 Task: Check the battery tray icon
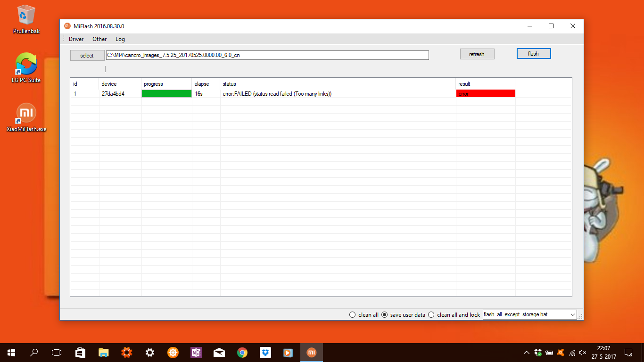click(549, 352)
